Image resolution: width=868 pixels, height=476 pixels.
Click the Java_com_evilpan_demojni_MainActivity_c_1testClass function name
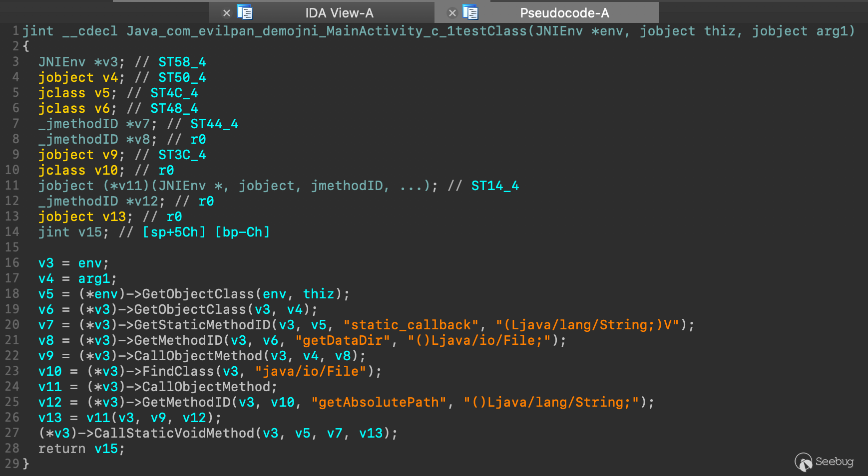[327, 31]
